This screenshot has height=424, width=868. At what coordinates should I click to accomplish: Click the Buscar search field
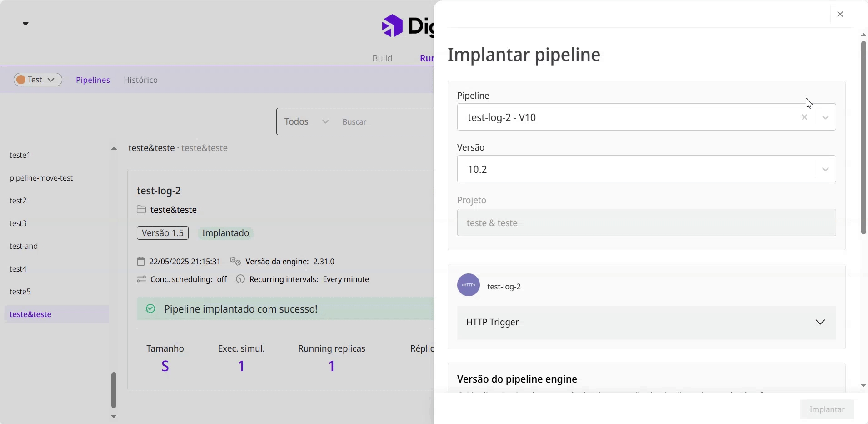[x=386, y=122]
